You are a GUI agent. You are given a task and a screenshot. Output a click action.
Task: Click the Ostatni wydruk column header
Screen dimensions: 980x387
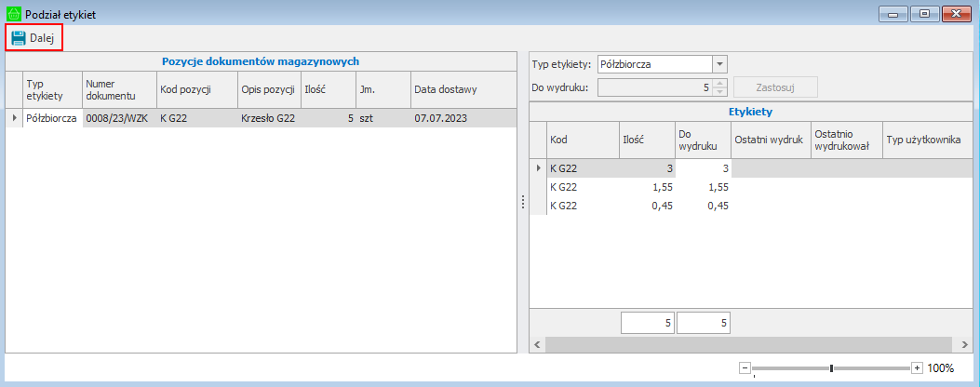pyautogui.click(x=771, y=140)
